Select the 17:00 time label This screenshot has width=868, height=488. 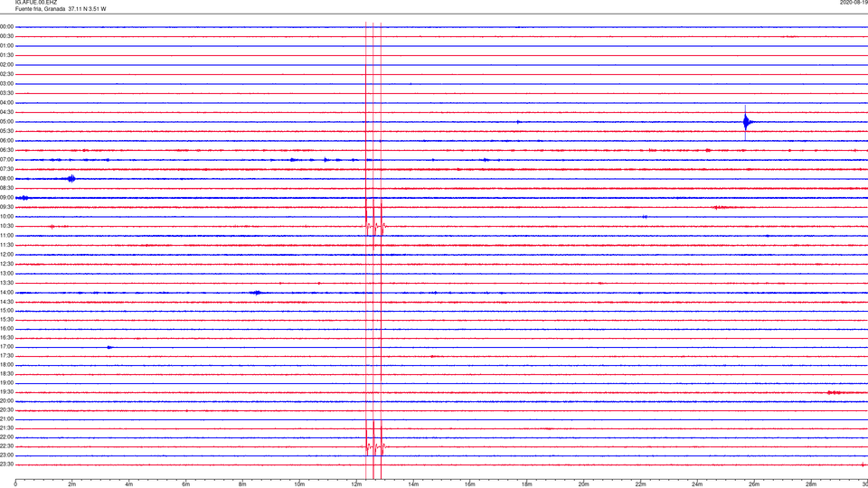tap(6, 347)
